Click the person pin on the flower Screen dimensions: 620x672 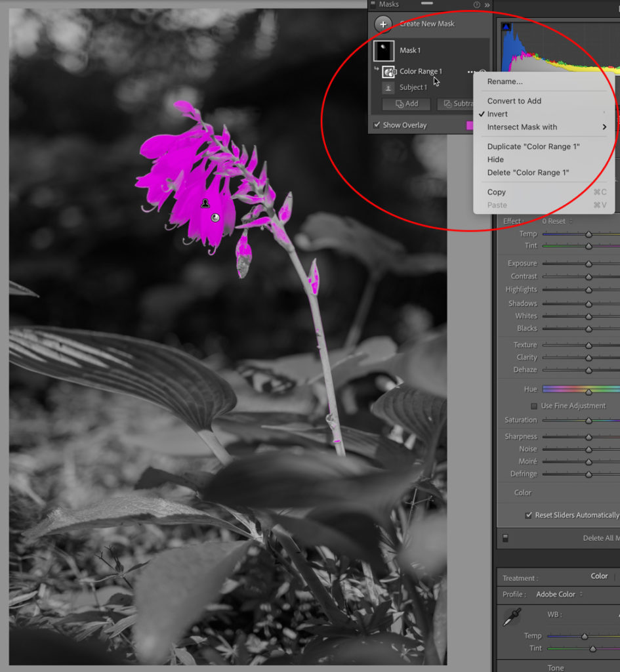point(205,203)
